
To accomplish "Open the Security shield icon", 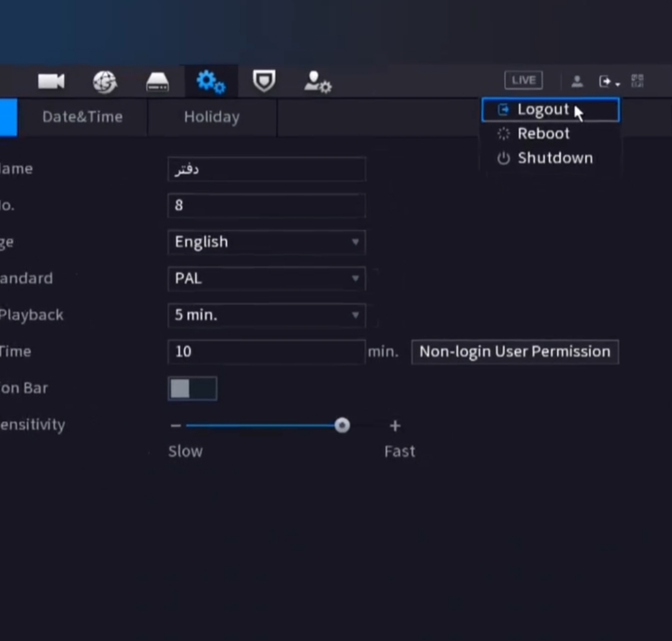I will (x=264, y=81).
